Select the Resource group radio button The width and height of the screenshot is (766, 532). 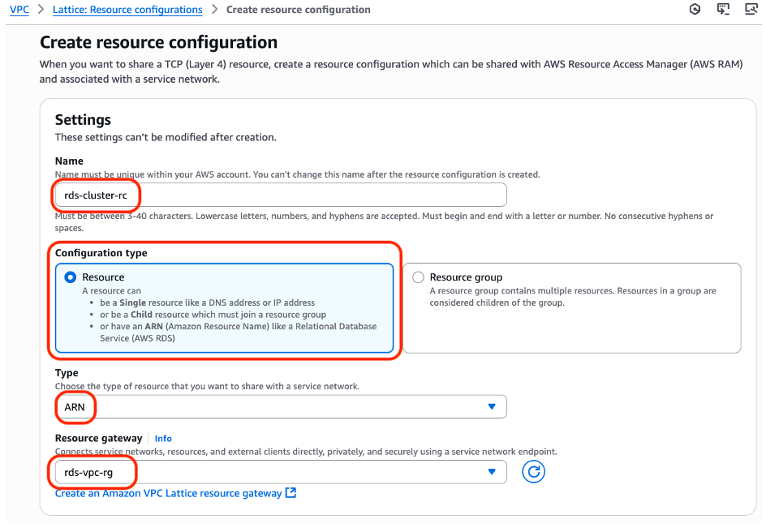418,277
